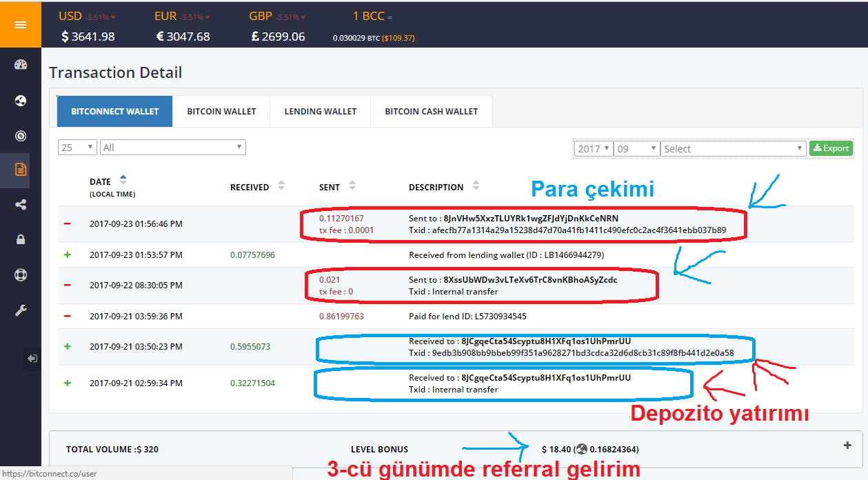Click plus icon on 2017-09-21 03:50:23 PM row

pos(68,347)
